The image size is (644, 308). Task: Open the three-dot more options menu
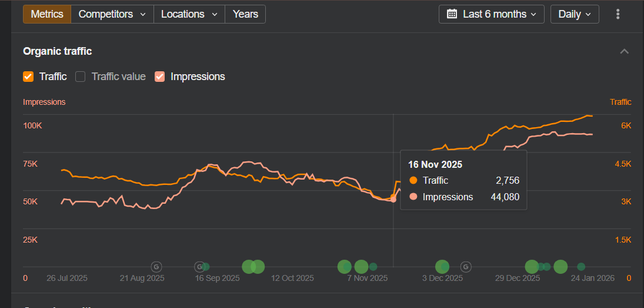pos(618,14)
